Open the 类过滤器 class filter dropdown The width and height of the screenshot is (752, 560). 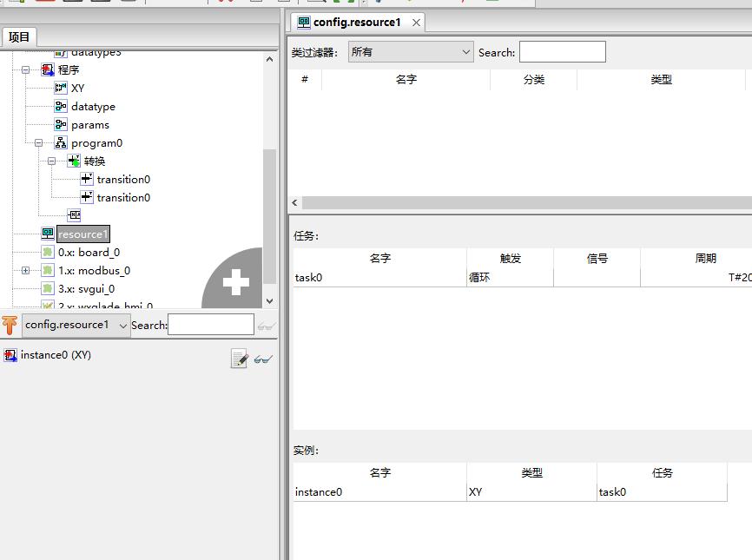410,52
